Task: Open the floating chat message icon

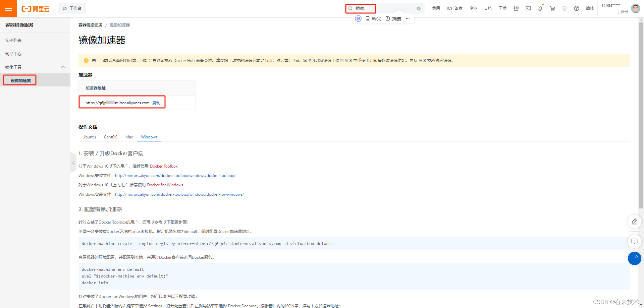Action: [634, 242]
